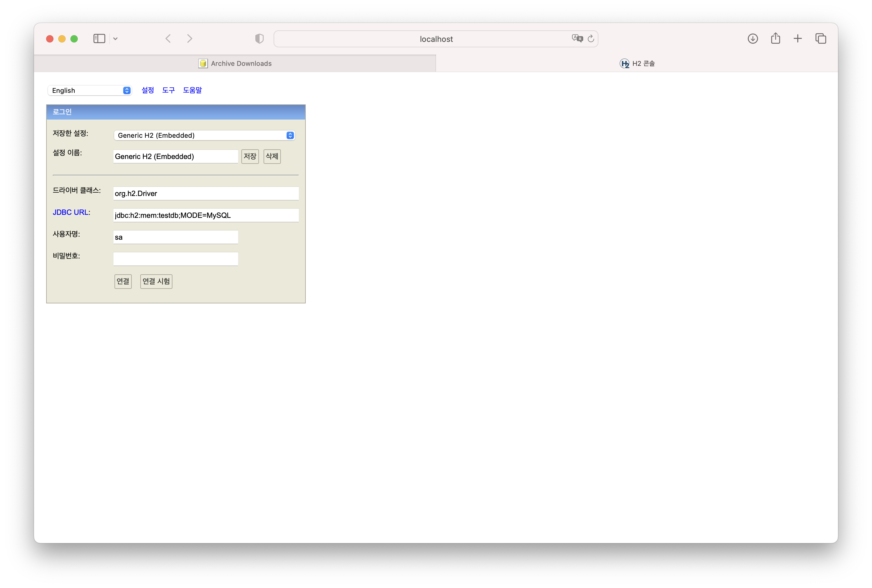872x588 pixels.
Task: Select the H2 콘솔 tab
Action: pyautogui.click(x=637, y=63)
